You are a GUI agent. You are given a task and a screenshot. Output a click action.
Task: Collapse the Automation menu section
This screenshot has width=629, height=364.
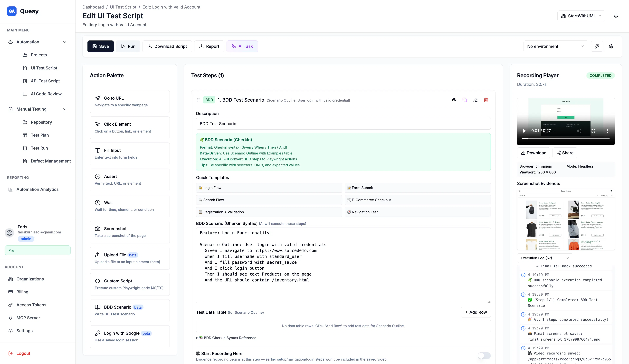point(38,42)
